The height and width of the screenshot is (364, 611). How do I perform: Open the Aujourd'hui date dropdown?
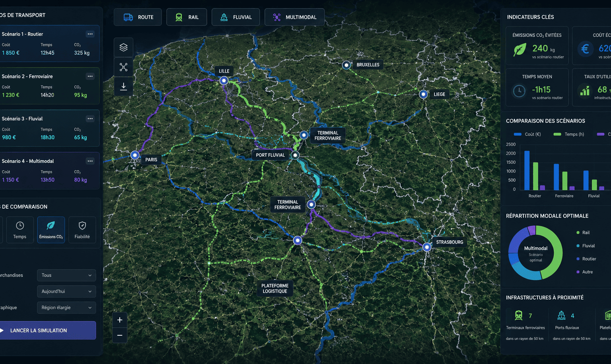coord(66,291)
